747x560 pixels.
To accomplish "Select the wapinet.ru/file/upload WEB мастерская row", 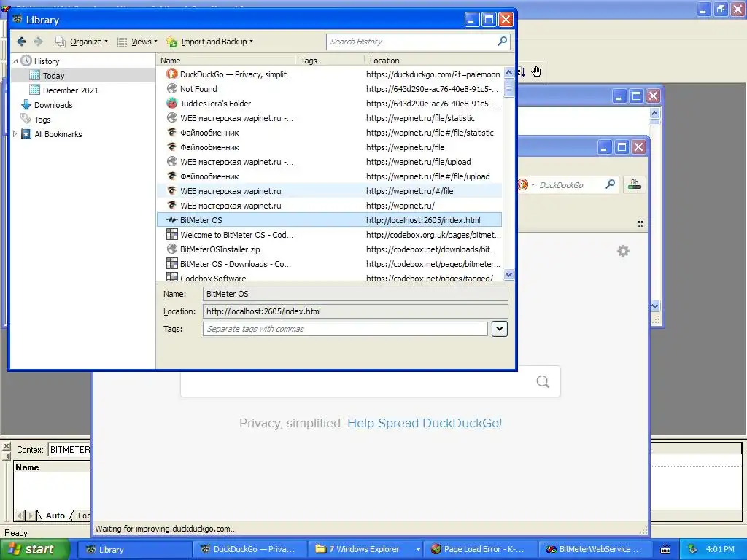I will tap(329, 162).
